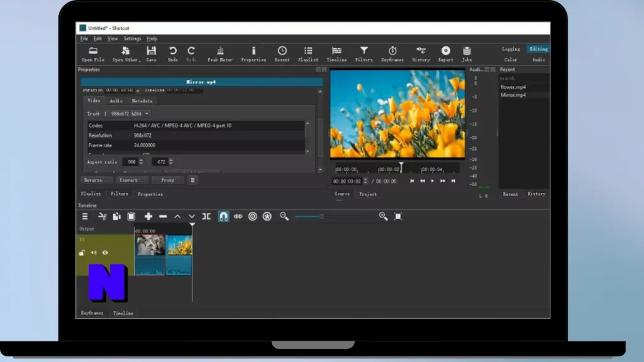Viewport: 644px width, 362px height.
Task: Step the player timecode spinner
Action: coord(365,181)
